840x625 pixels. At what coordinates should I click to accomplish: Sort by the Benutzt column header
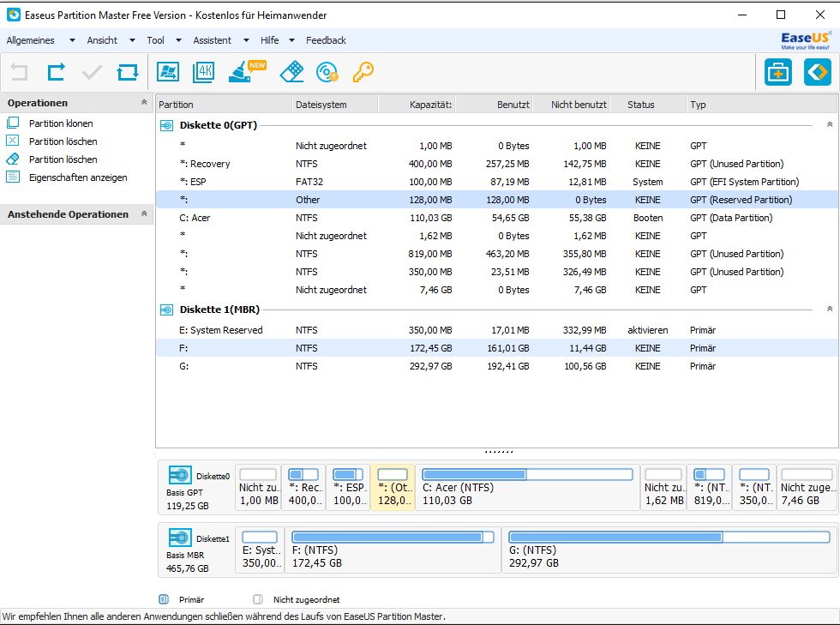494,105
